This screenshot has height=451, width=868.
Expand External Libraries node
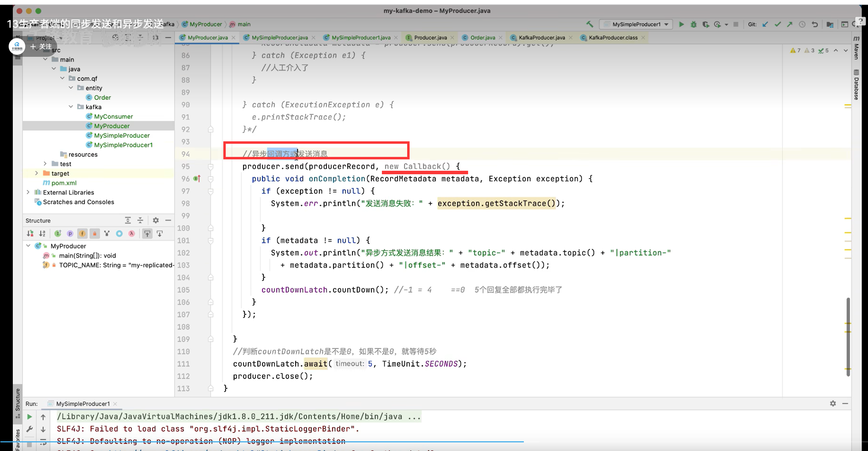pos(28,192)
